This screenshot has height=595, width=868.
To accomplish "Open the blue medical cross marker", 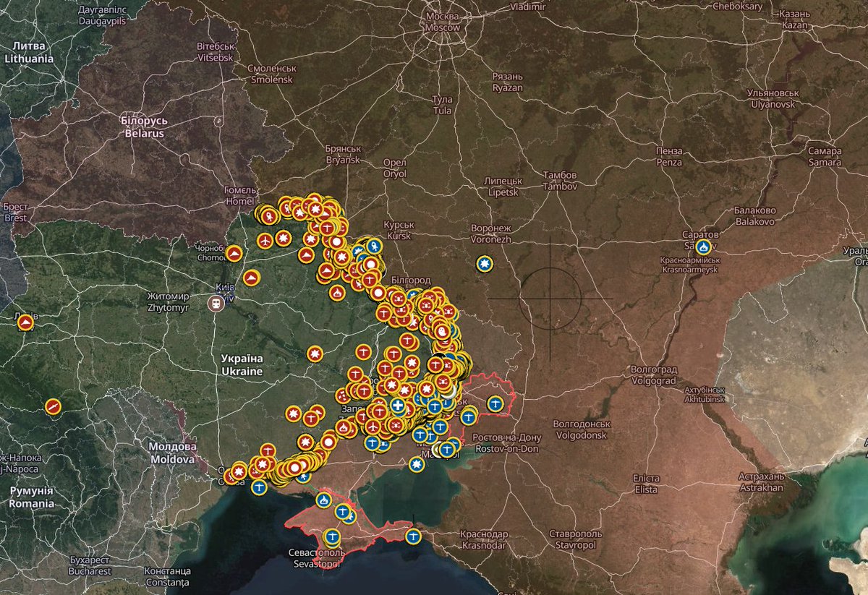I will (397, 406).
